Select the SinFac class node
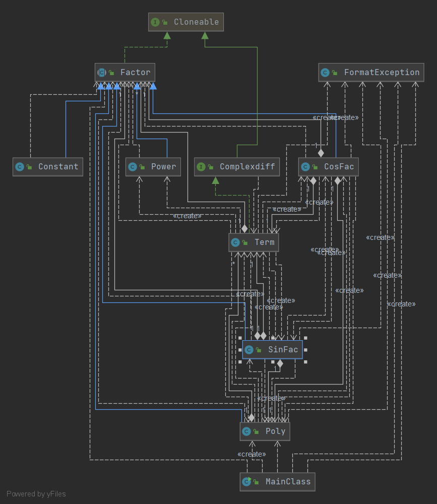Viewport: 437px width, 504px height. [272, 350]
